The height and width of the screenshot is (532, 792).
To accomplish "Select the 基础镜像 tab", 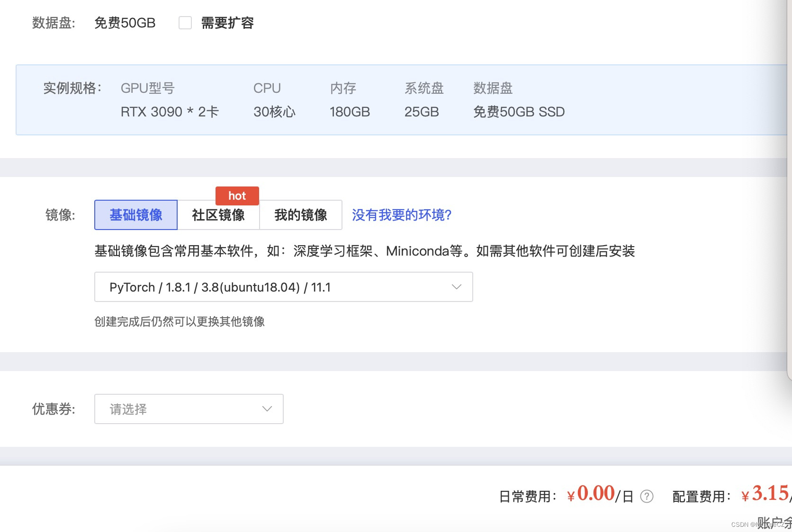I will 136,215.
